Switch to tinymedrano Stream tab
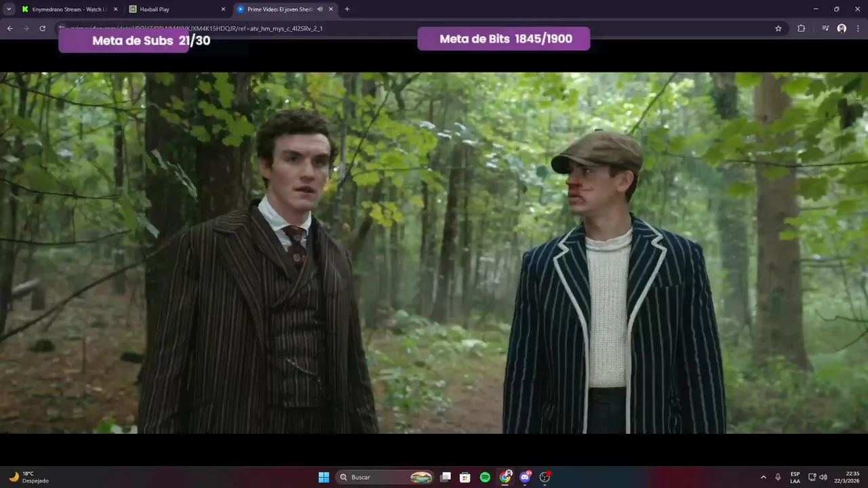The width and height of the screenshot is (868, 488). 69,9
